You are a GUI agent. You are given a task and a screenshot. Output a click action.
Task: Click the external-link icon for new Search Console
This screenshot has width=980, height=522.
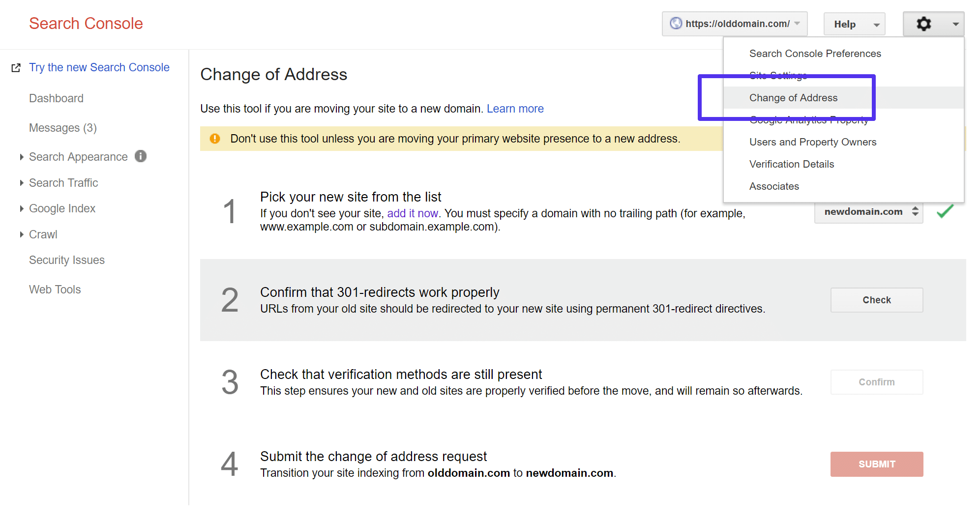[15, 67]
